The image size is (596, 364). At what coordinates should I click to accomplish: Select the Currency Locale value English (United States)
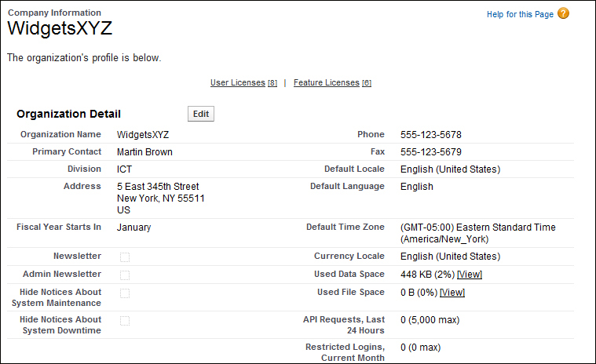451,257
